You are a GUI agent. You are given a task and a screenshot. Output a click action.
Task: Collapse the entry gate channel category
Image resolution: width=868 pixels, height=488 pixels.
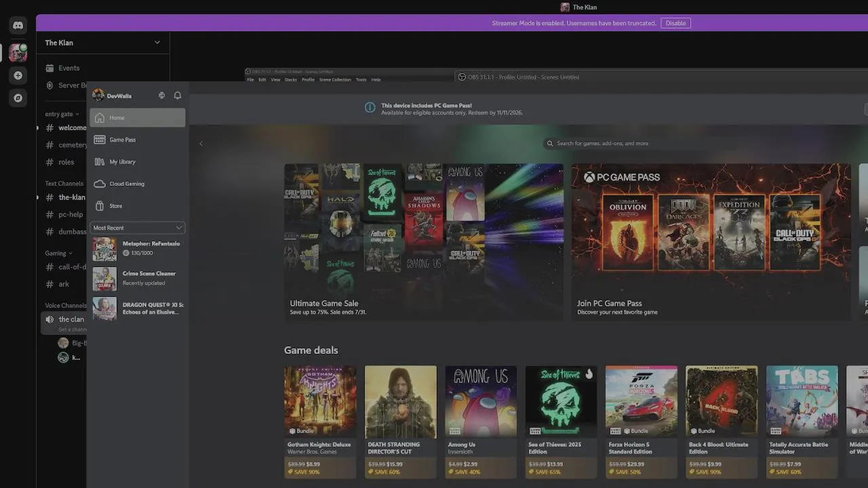click(62, 114)
